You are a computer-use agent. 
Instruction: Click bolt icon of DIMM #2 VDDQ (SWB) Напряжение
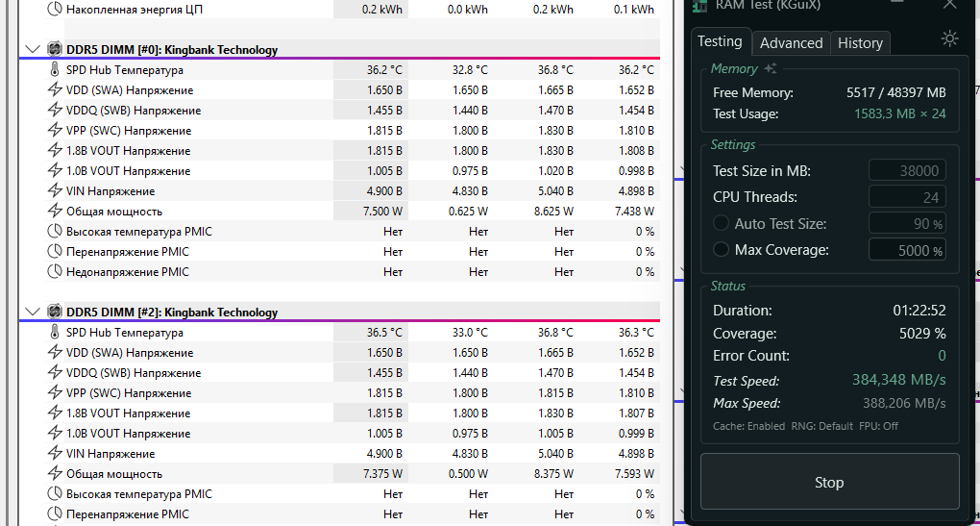(55, 372)
